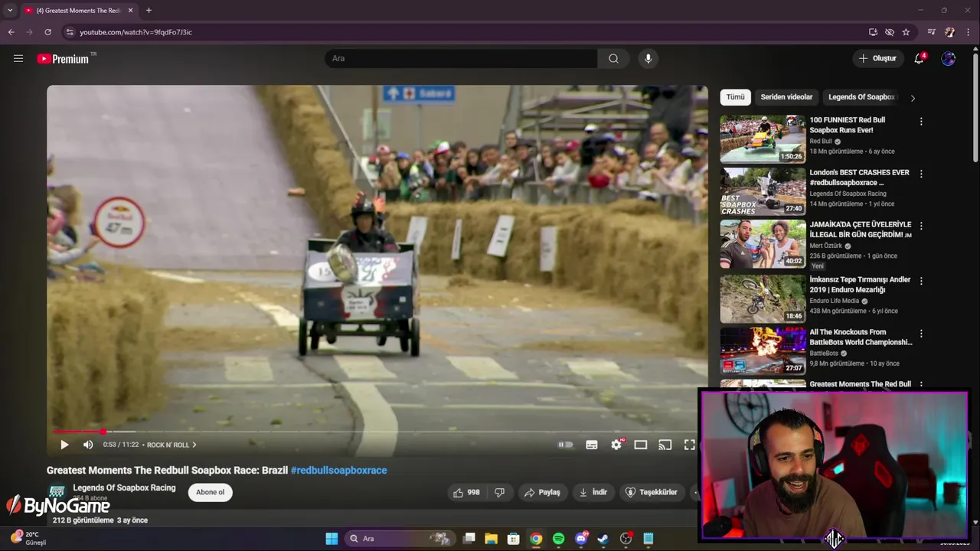Open 100 FUNNIEST Red Bull Soapbox thumbnail
980x551 pixels.
click(763, 139)
